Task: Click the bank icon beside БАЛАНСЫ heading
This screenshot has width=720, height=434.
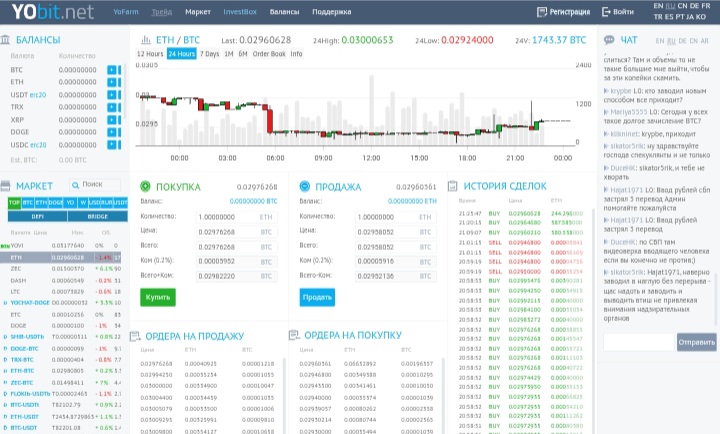Action: pyautogui.click(x=6, y=40)
